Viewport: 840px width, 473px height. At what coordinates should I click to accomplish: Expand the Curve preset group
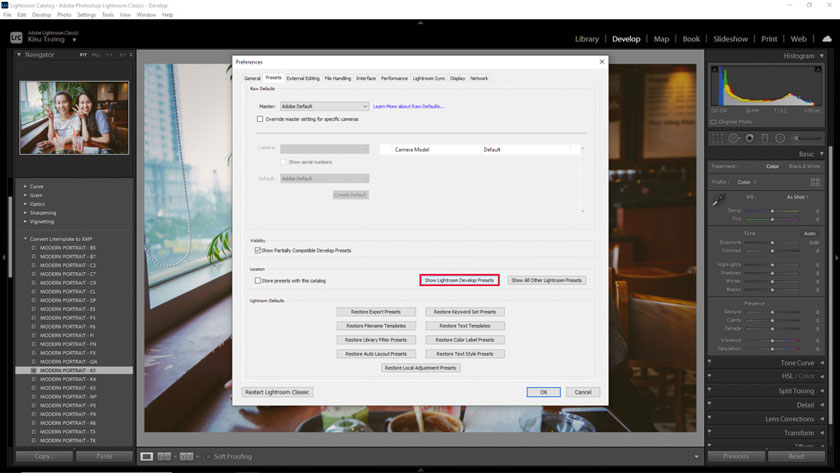[25, 186]
